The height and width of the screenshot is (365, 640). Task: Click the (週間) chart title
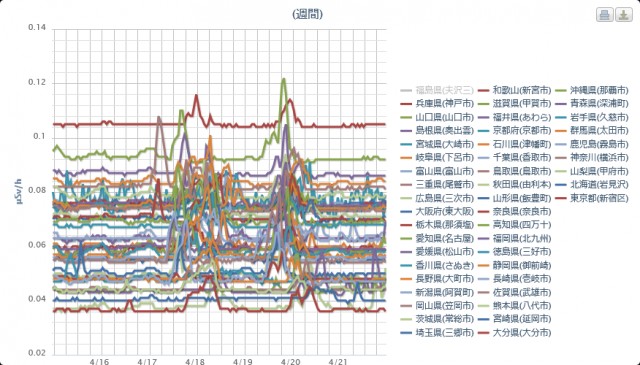(308, 14)
